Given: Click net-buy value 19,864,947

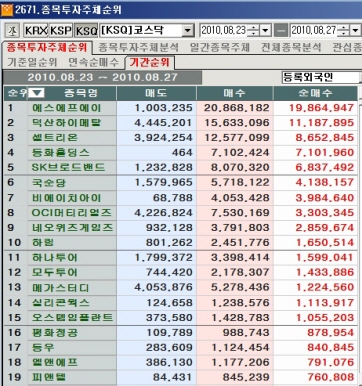Looking at the screenshot, I should 321,108.
